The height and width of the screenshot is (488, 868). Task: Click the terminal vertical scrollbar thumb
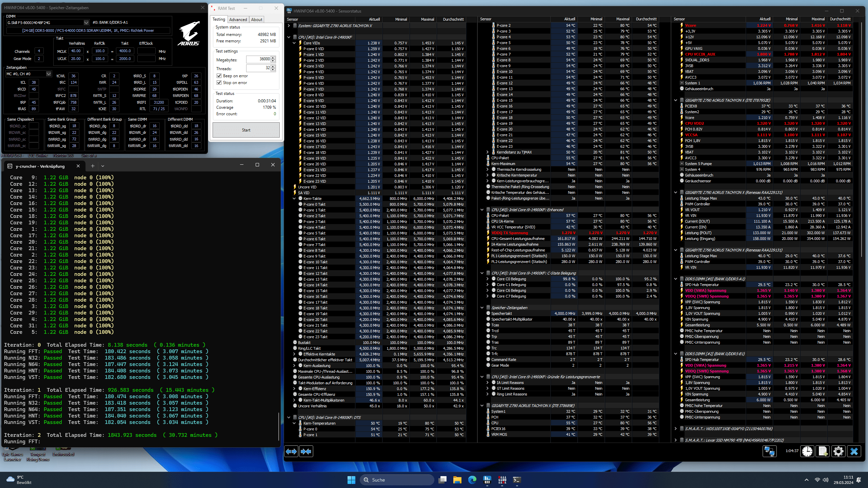tap(279, 426)
